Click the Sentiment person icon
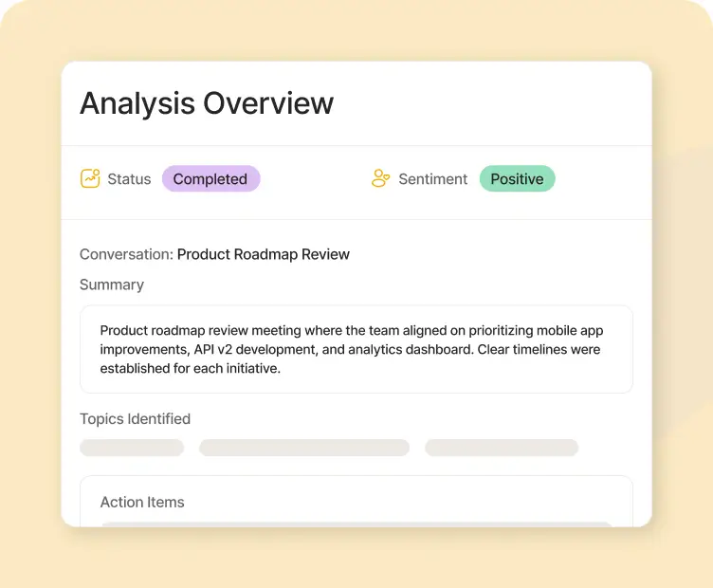The height and width of the screenshot is (588, 713). (380, 178)
